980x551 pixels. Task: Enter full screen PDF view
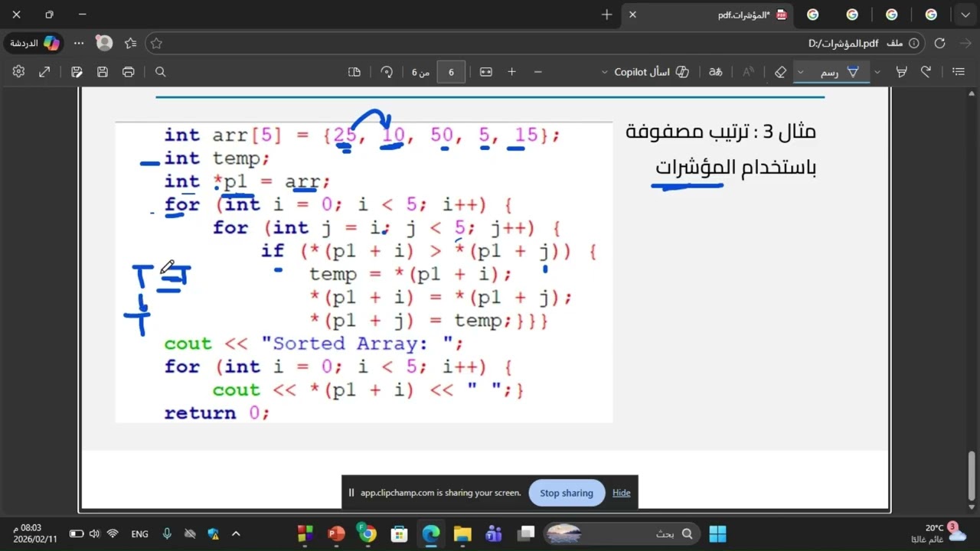44,72
